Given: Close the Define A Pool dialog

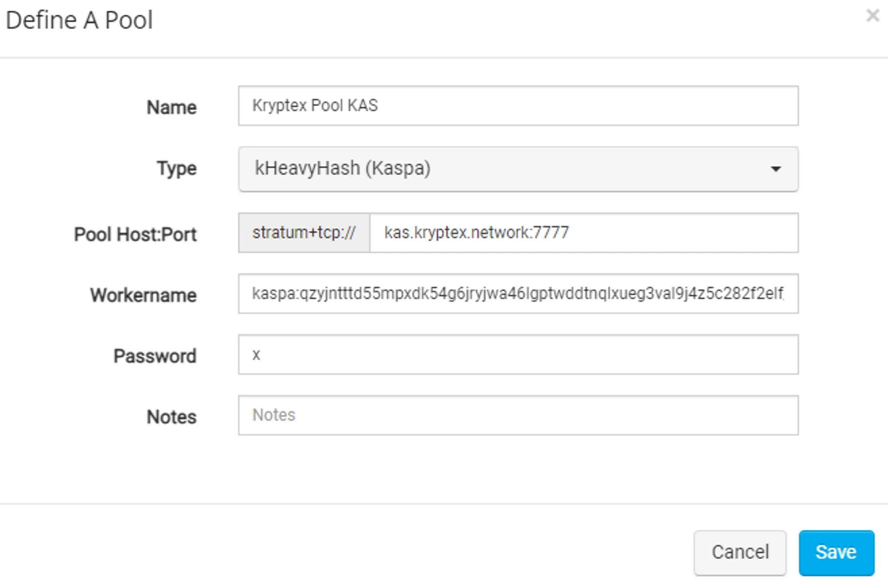Looking at the screenshot, I should 872,16.
